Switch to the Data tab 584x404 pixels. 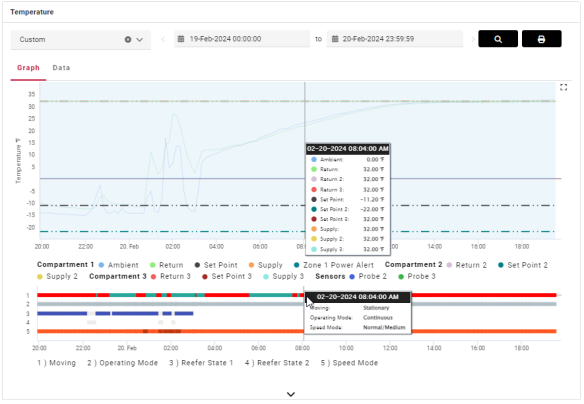point(61,68)
